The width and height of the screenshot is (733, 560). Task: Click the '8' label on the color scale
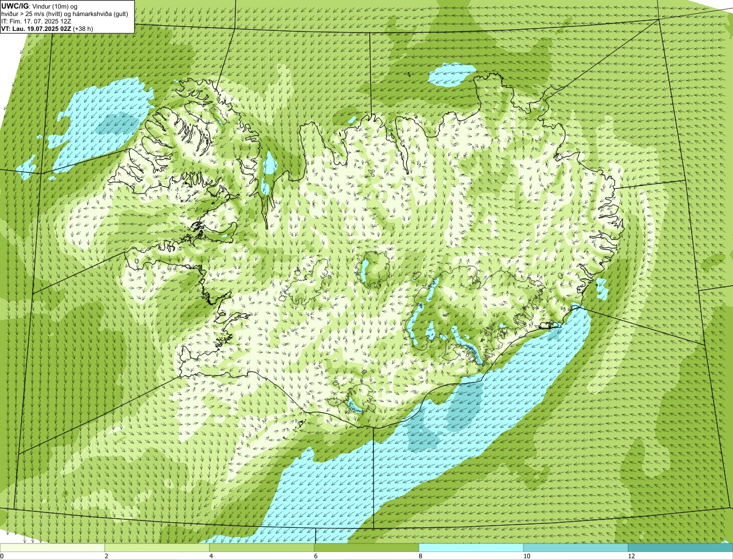420,556
